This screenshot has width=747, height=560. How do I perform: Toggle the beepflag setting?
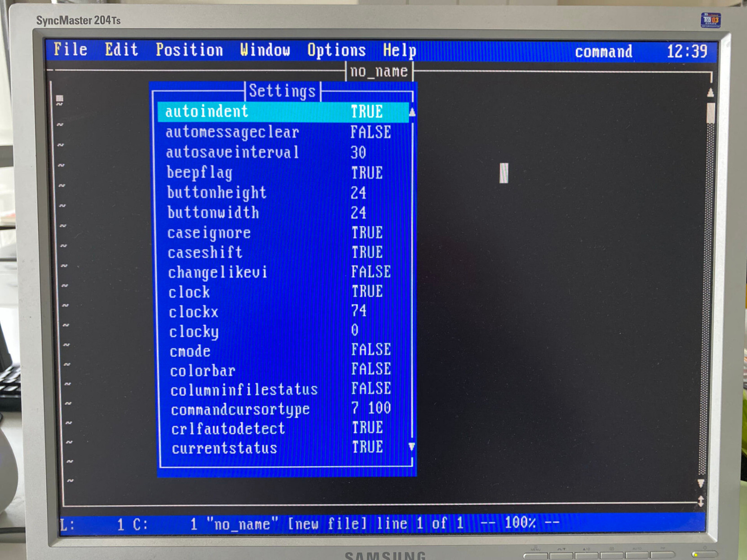pyautogui.click(x=283, y=172)
